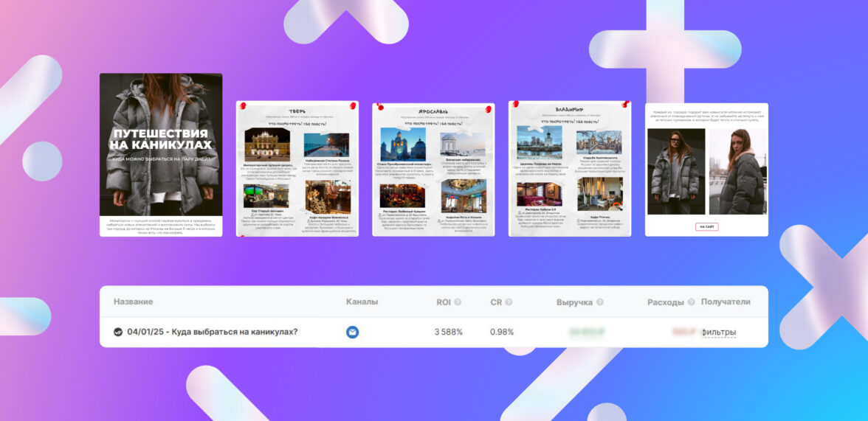The height and width of the screenshot is (421, 868).
Task: Click the ТВЕРЬ heading in the second preview
Action: (297, 111)
